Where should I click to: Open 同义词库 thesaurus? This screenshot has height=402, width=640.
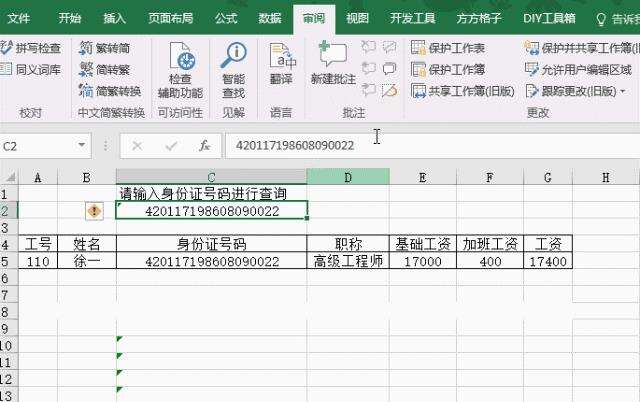pos(31,69)
